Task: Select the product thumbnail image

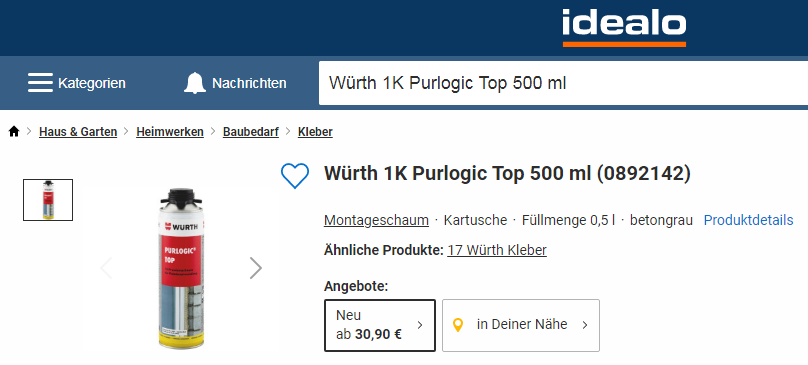Action: click(x=48, y=200)
